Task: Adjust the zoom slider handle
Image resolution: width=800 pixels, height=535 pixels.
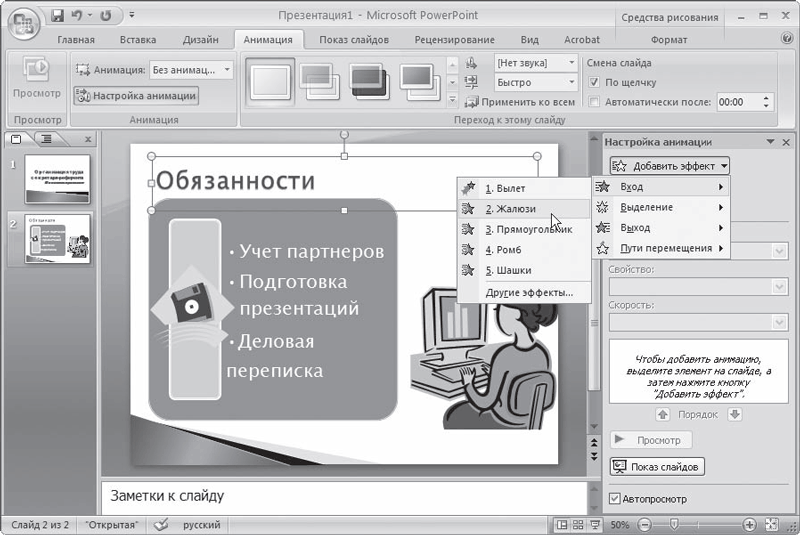Action: tap(674, 524)
